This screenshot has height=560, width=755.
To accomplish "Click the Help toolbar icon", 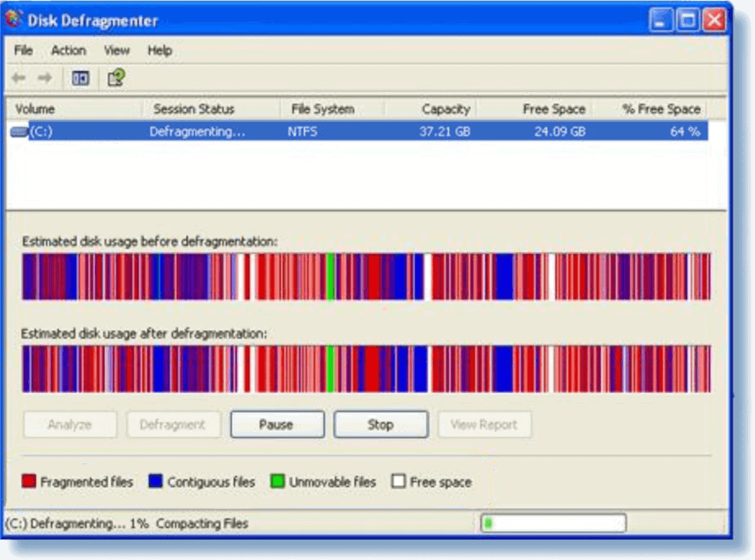I will pyautogui.click(x=115, y=78).
